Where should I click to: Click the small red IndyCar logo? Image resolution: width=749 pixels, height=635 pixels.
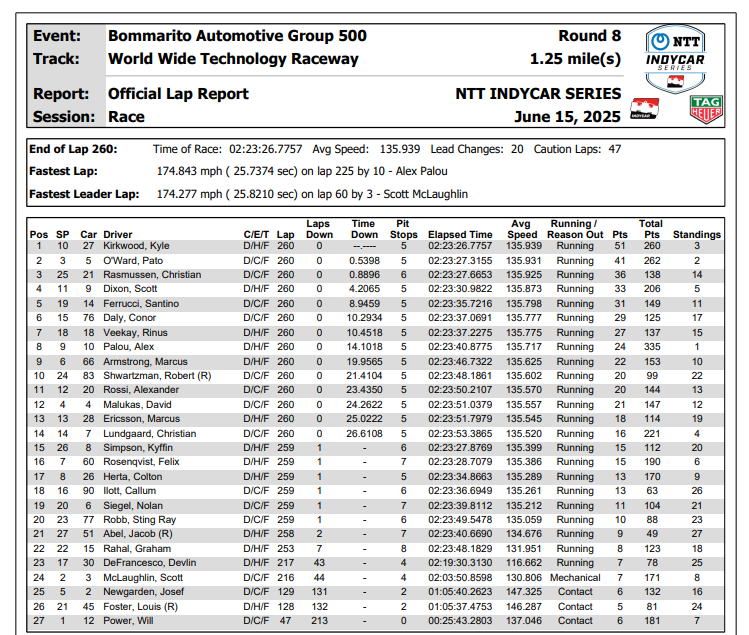644,108
